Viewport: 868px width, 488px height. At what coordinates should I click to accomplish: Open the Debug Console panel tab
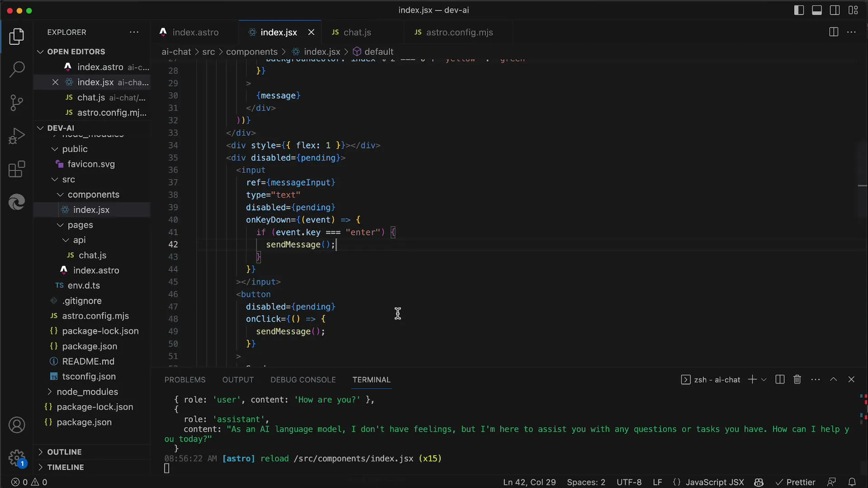click(303, 380)
